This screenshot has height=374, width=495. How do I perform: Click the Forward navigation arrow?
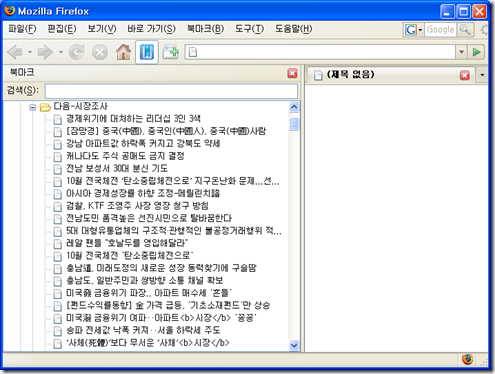45,52
